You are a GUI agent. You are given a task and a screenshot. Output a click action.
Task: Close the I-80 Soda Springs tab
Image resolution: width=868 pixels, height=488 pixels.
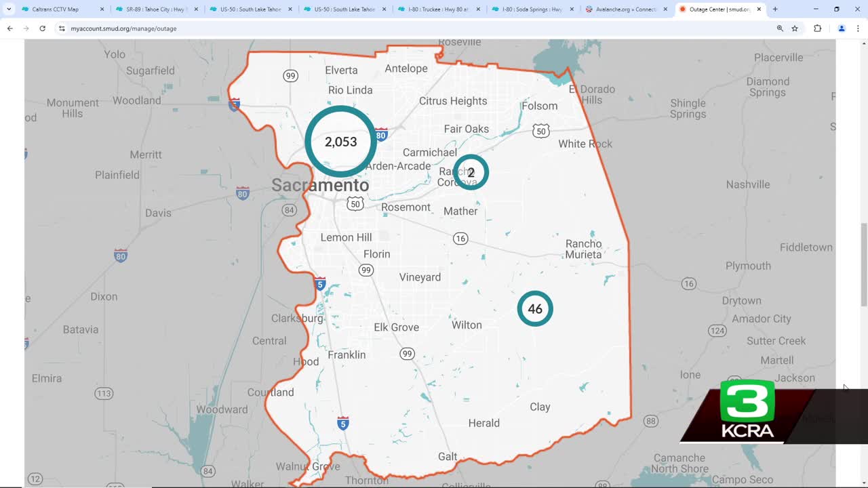click(572, 9)
